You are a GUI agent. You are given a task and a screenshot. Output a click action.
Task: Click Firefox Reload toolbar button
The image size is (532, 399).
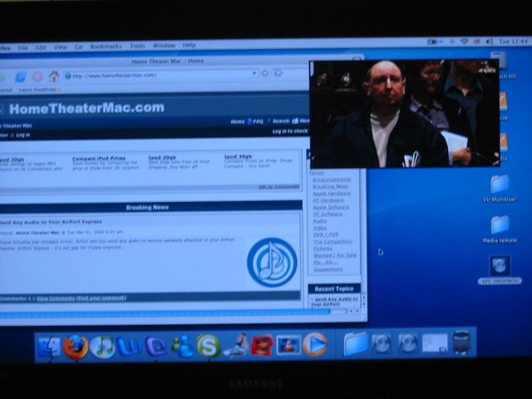pos(21,76)
